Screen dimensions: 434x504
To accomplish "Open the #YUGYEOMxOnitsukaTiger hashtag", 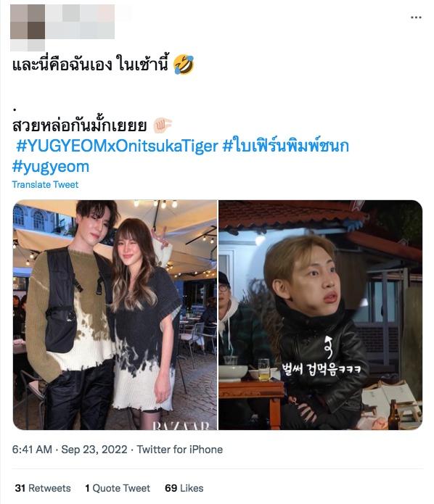I will point(117,146).
